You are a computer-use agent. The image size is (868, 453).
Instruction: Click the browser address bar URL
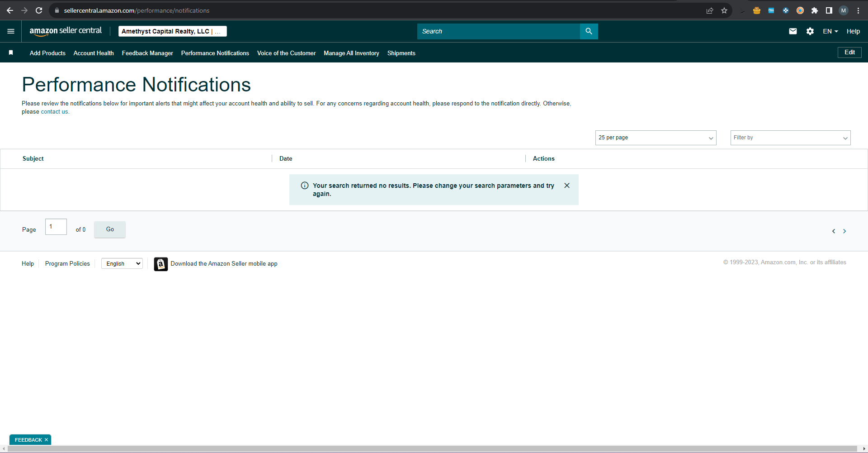pyautogui.click(x=137, y=10)
